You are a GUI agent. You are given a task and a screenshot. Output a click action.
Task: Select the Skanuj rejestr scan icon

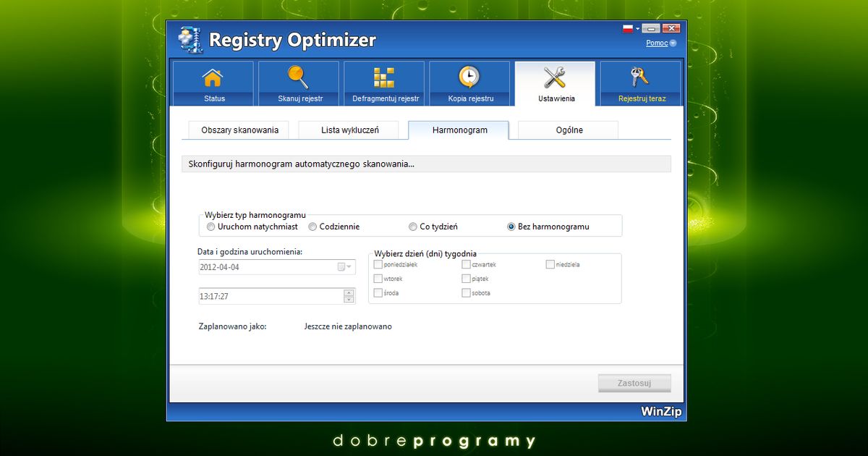tap(298, 82)
